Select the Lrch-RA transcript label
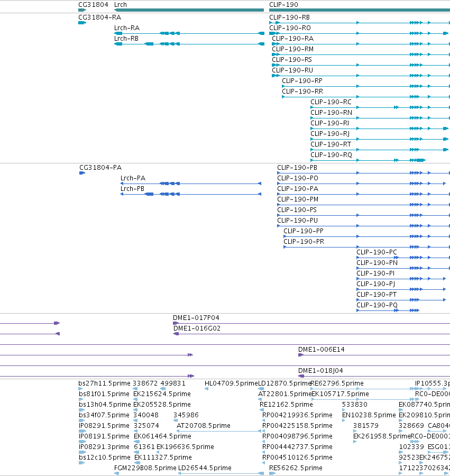The height and width of the screenshot is (476, 450). point(127,28)
